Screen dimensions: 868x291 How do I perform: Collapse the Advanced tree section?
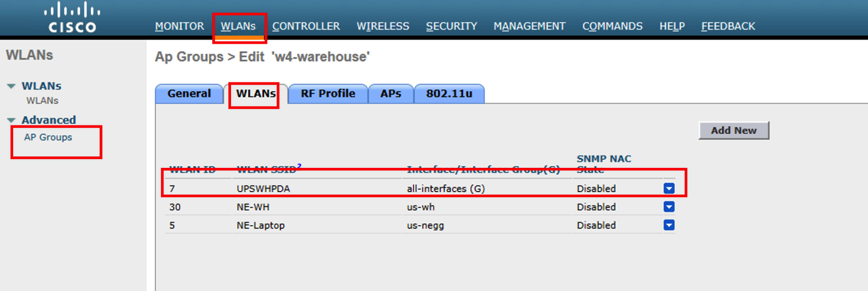click(x=11, y=120)
